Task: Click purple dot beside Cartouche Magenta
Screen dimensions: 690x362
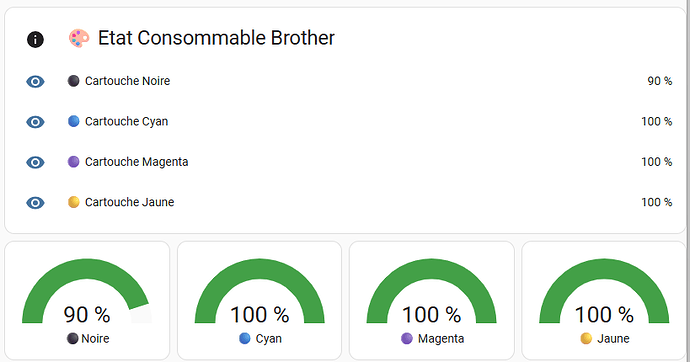Action: [x=73, y=161]
